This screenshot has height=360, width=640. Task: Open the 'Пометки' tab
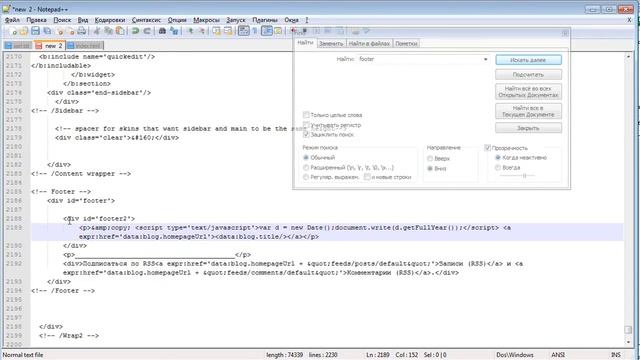pos(406,43)
